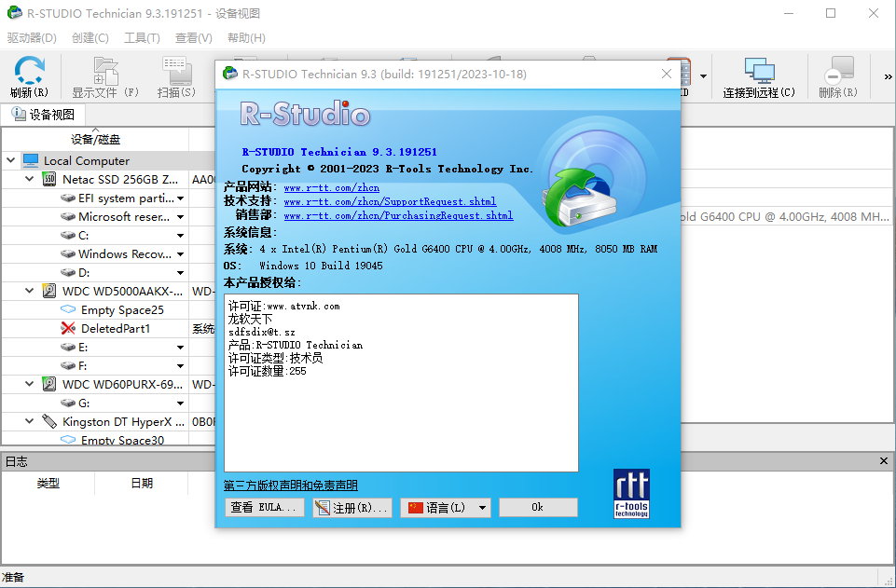Open the 帮助(H) menu

click(x=246, y=37)
